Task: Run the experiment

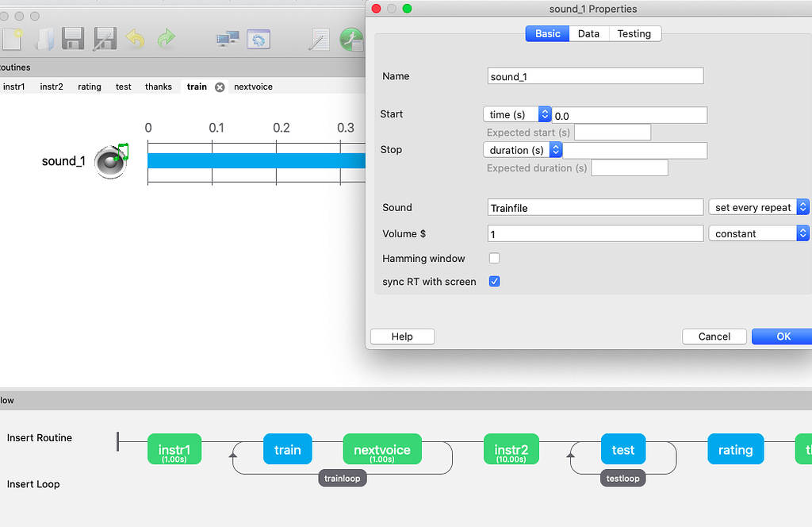Action: [352, 39]
